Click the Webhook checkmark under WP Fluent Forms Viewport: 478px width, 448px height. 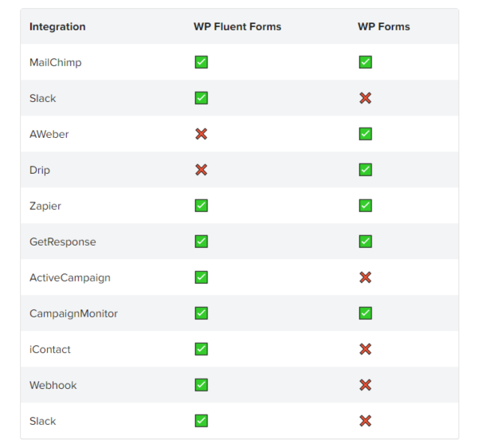click(x=202, y=385)
